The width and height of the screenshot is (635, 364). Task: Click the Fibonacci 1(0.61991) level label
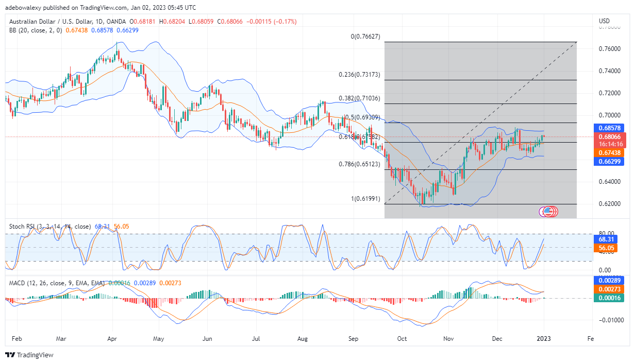(365, 199)
